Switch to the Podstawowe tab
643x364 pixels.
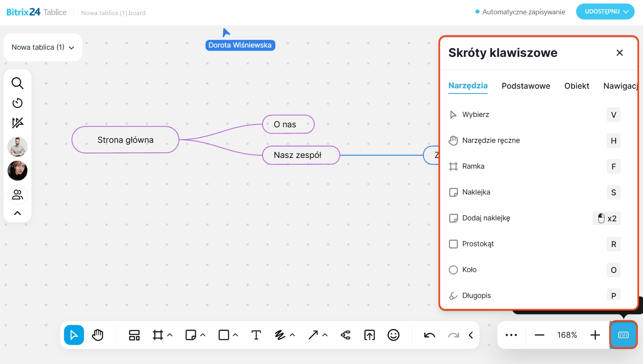[x=526, y=86]
